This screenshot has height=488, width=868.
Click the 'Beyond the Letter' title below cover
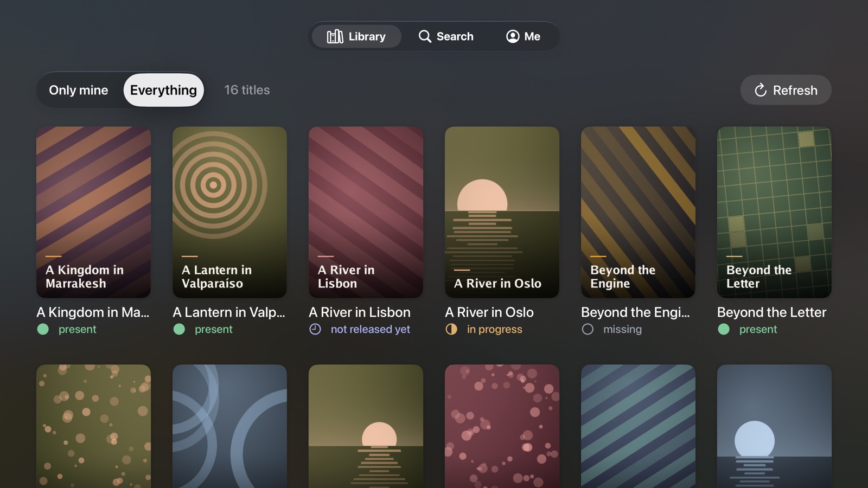coord(771,312)
